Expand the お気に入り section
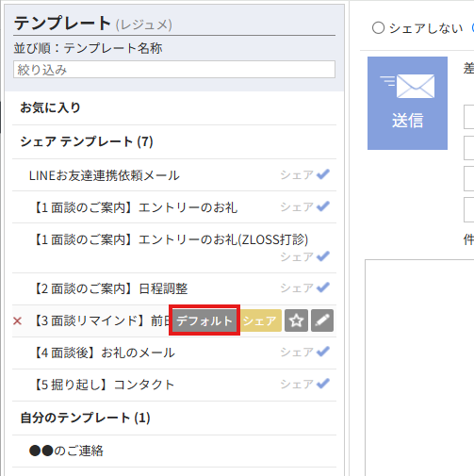 coord(50,107)
